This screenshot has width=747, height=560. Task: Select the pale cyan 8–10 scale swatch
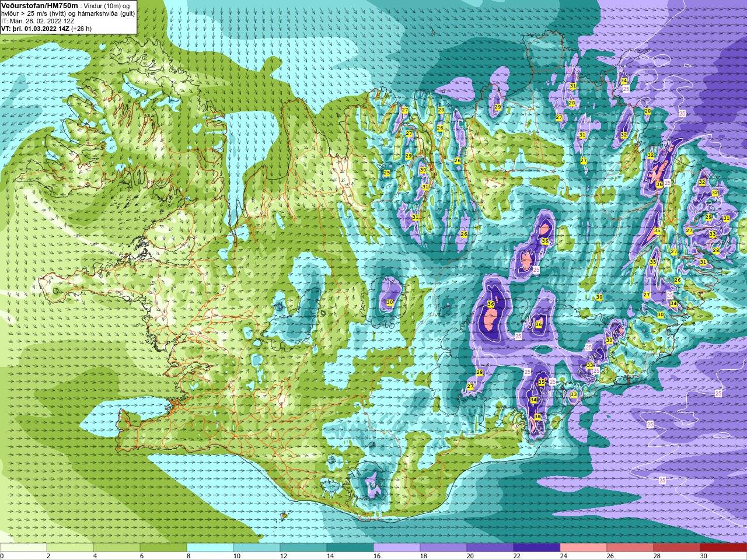210,548
